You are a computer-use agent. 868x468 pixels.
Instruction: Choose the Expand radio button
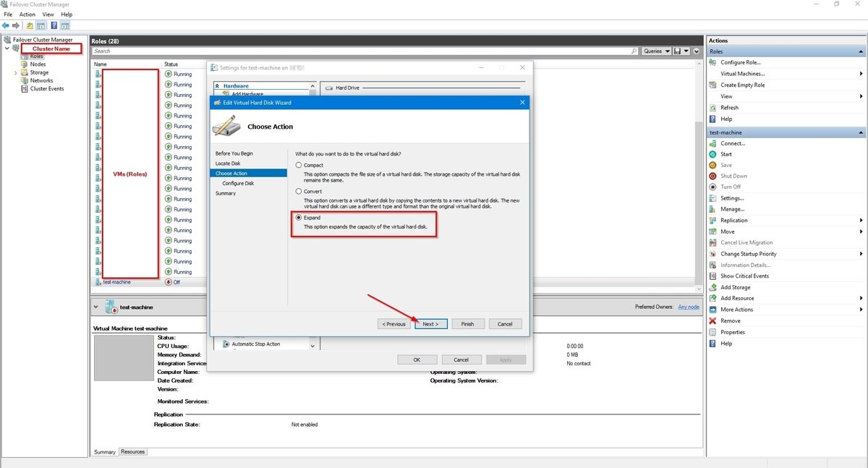click(x=298, y=218)
